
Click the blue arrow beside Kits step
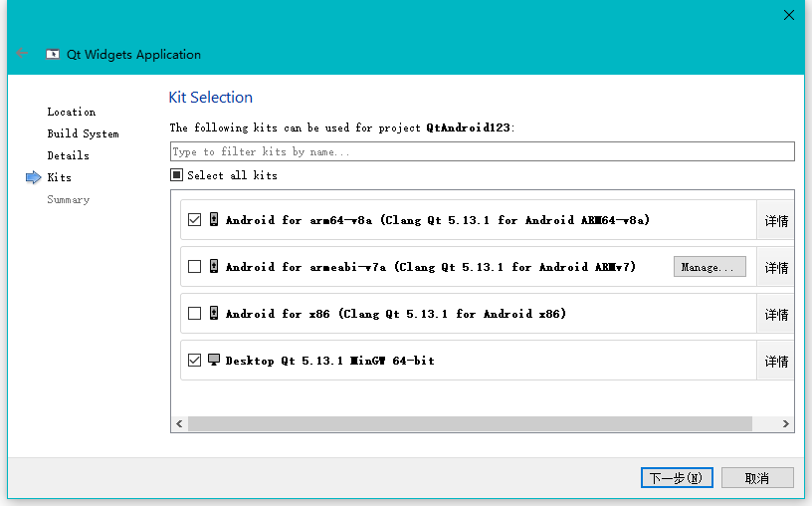point(33,177)
